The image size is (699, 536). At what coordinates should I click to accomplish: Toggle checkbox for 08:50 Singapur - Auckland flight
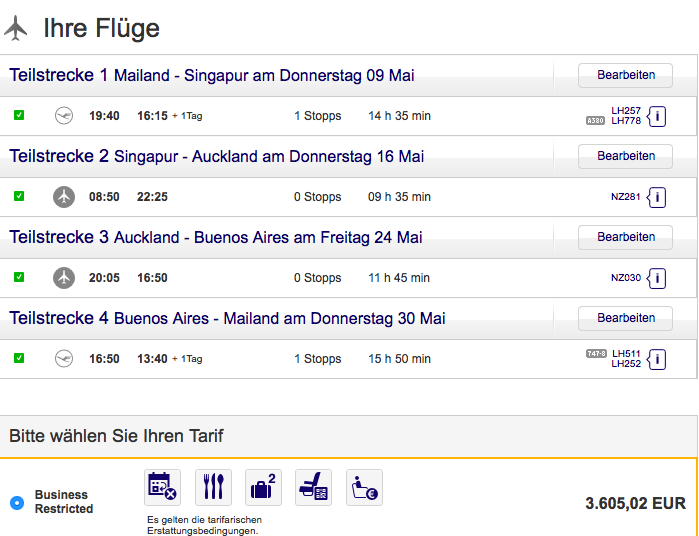19,197
